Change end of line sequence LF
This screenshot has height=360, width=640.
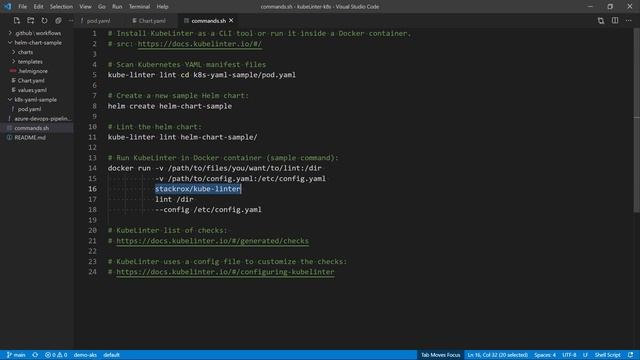click(x=585, y=355)
